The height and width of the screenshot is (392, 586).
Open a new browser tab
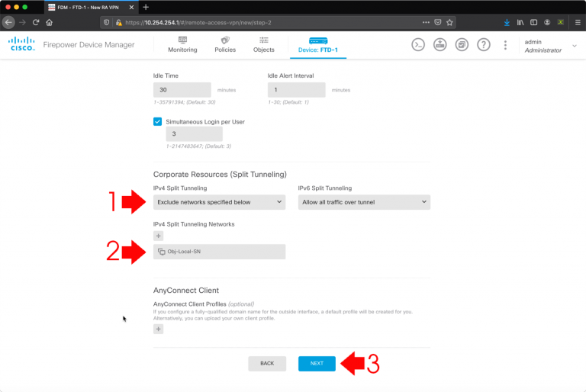point(146,7)
